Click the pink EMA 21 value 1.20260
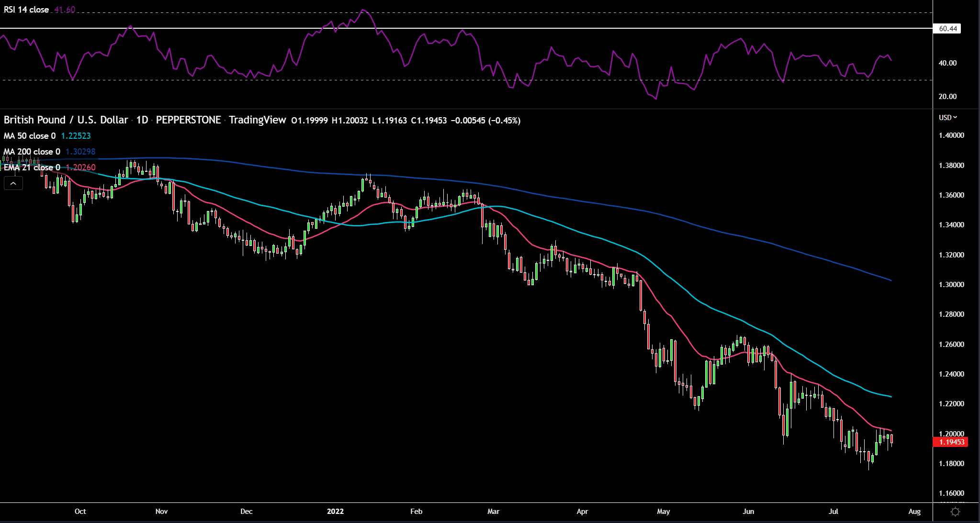980x523 pixels. click(x=80, y=167)
